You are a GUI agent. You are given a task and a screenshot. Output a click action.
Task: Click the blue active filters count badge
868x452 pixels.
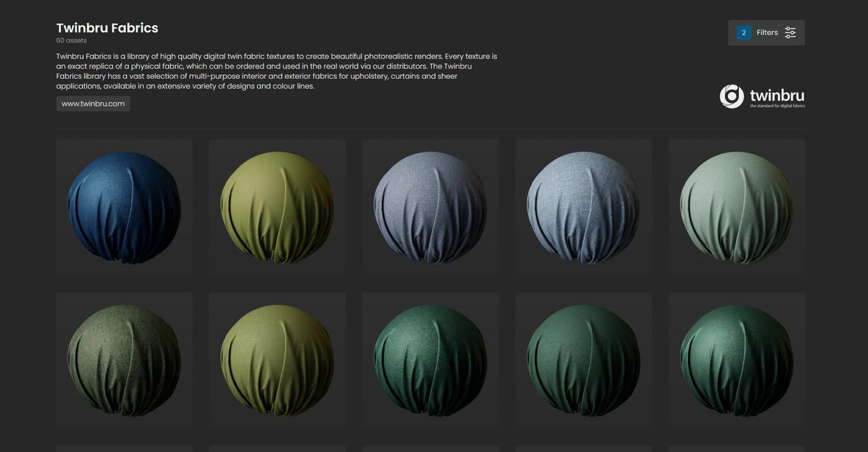(744, 33)
